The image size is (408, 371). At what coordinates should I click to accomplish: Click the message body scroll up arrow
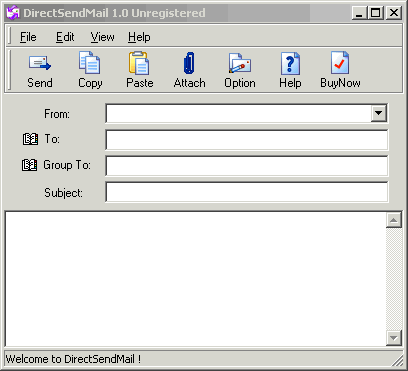coord(394,220)
